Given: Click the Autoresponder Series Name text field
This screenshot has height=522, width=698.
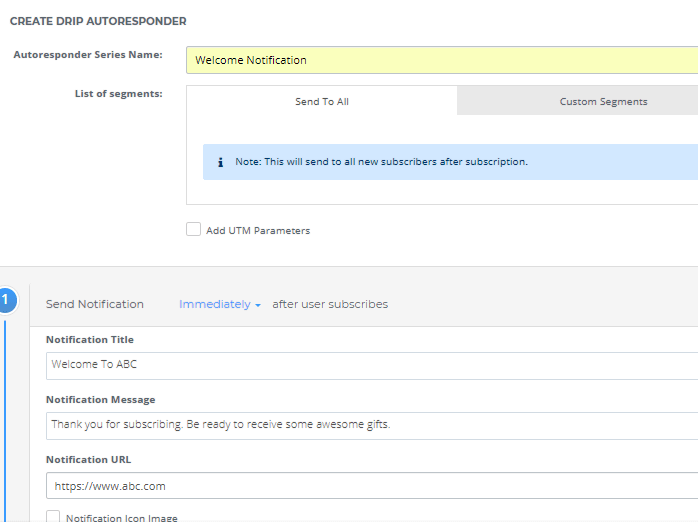Looking at the screenshot, I should pos(442,60).
